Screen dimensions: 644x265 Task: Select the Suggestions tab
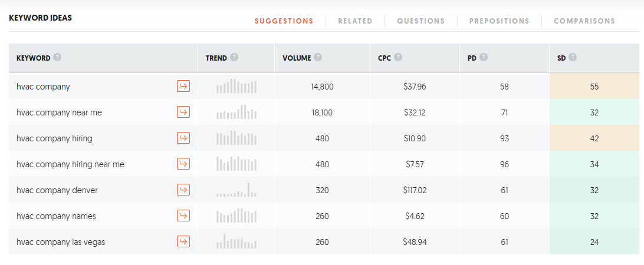pyautogui.click(x=284, y=21)
